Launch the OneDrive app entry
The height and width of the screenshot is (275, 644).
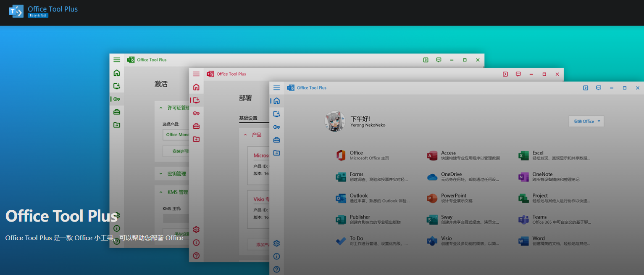(463, 177)
